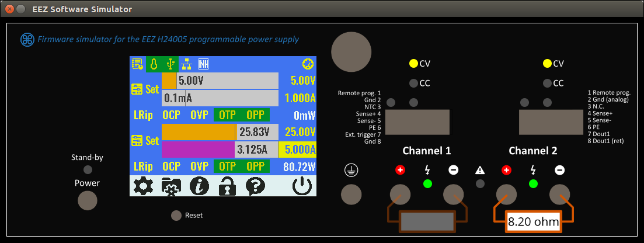644x243 pixels.
Task: Click the EEZ logo icon
Action: point(27,40)
